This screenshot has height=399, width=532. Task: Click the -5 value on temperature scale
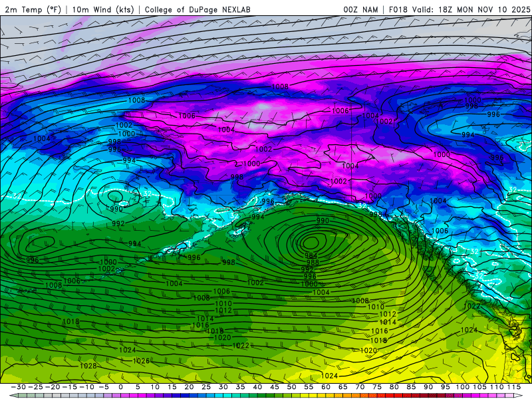(104, 387)
